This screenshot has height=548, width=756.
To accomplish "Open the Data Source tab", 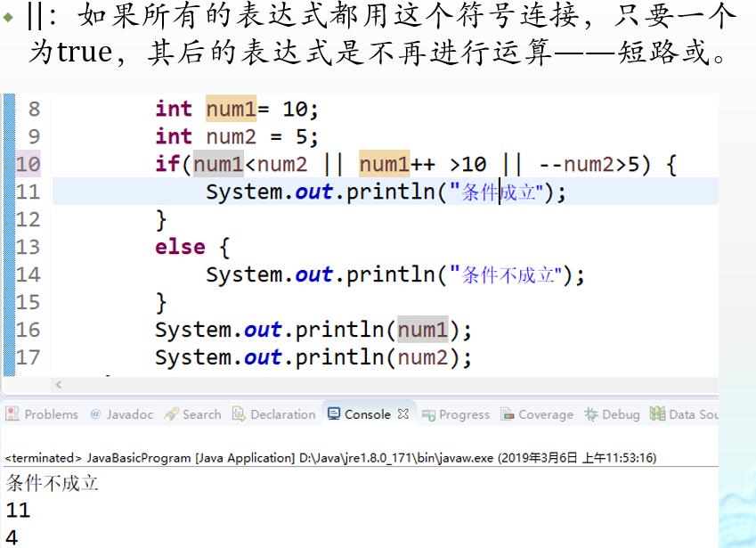I will pyautogui.click(x=684, y=414).
